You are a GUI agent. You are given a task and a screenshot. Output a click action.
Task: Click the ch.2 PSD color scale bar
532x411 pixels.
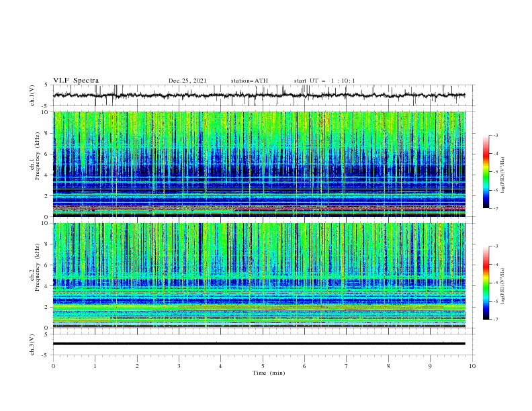pos(486,283)
